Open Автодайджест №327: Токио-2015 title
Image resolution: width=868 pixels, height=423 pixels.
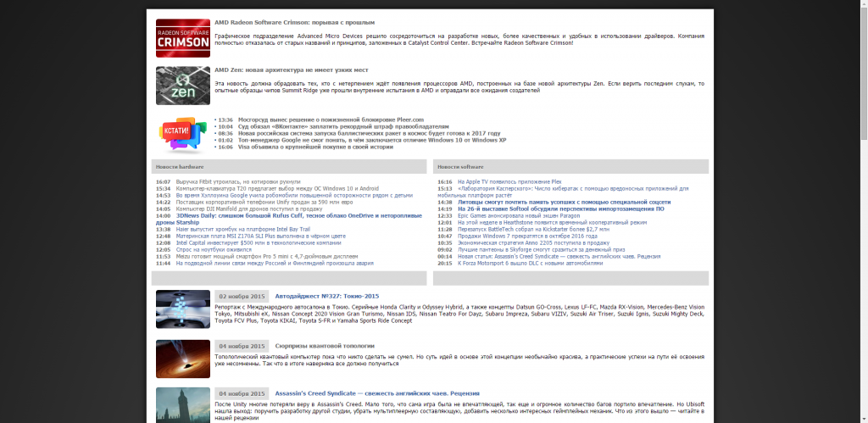click(327, 296)
